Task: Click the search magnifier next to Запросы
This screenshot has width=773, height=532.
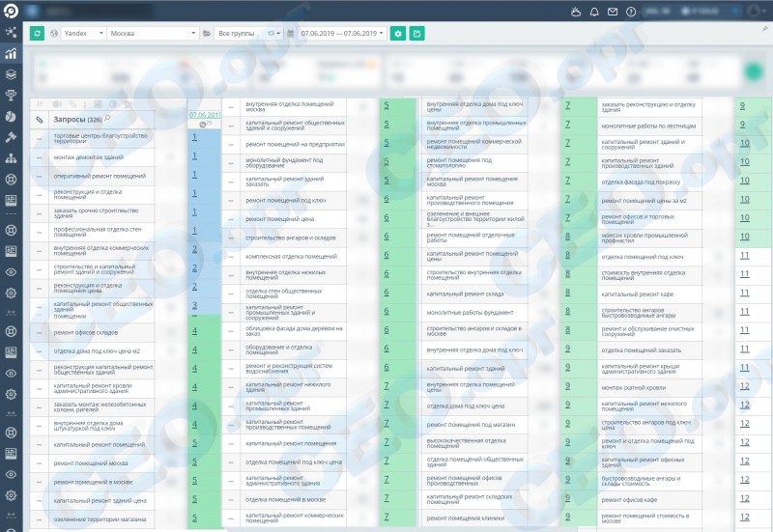Action: pos(107,118)
